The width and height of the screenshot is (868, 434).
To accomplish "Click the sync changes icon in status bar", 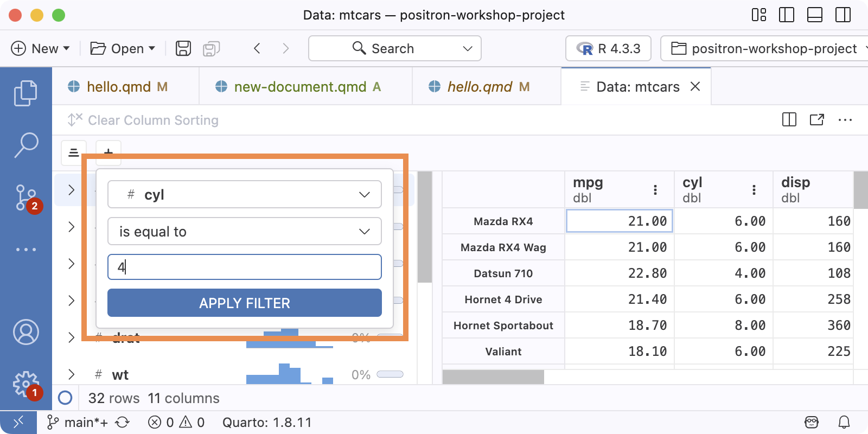I will click(123, 422).
